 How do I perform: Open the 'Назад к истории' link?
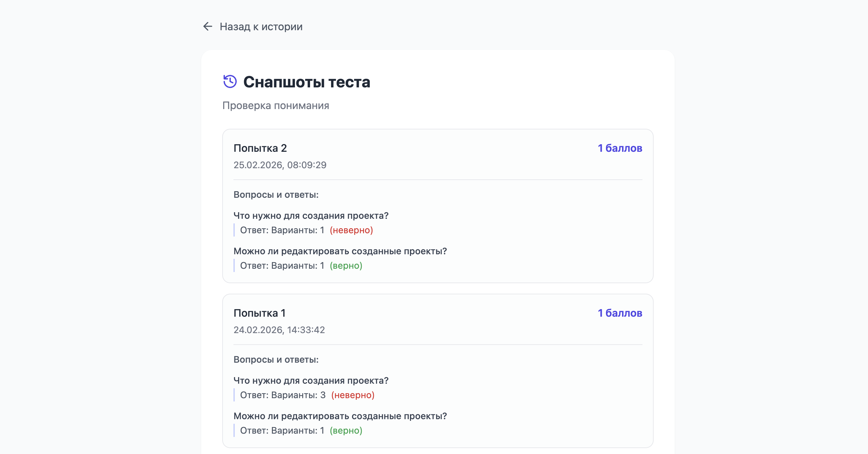click(x=261, y=27)
